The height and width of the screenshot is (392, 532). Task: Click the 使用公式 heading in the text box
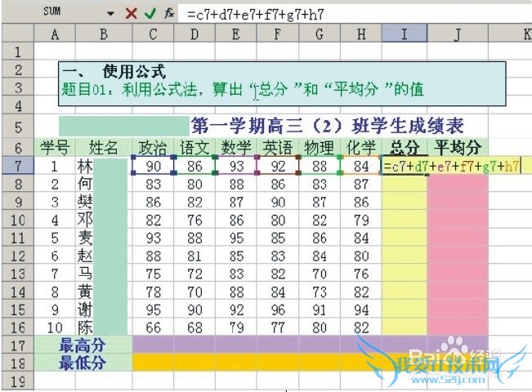coord(134,71)
